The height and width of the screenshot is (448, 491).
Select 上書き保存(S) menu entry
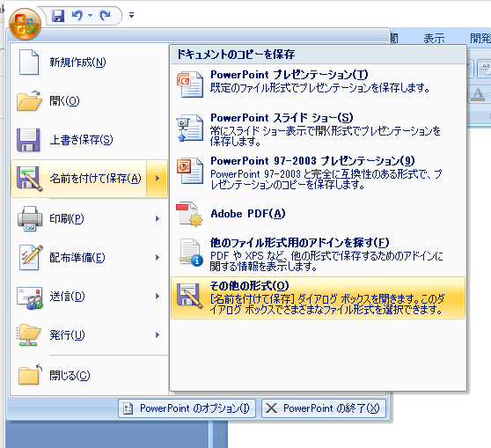coord(89,140)
